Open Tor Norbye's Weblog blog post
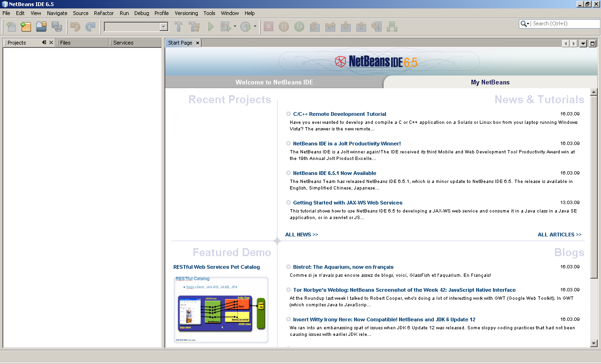The width and height of the screenshot is (601, 364). [x=404, y=290]
